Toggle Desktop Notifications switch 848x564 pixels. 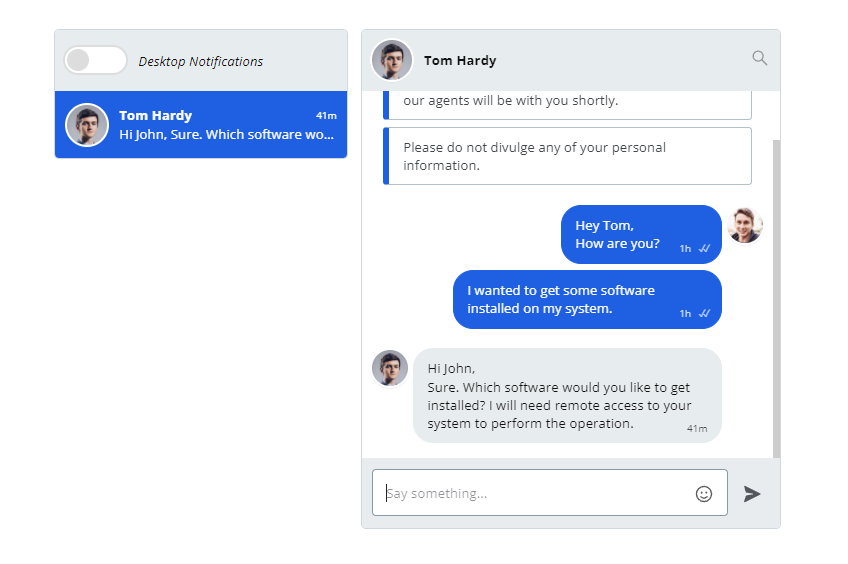[x=95, y=60]
